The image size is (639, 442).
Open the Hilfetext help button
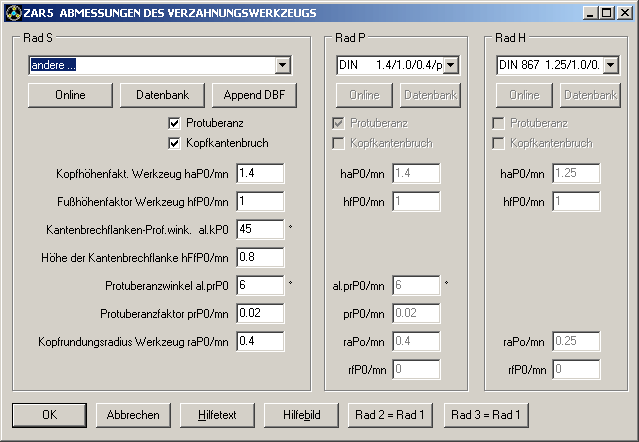point(217,414)
